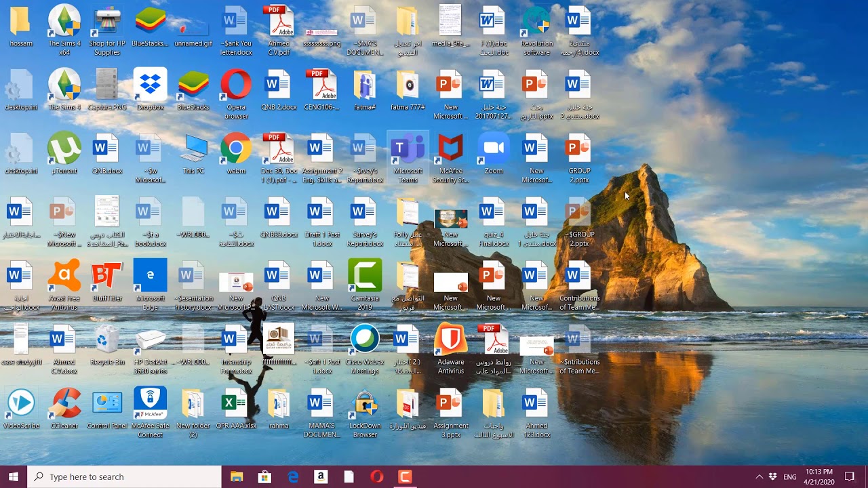Select the case study.jfif file
The width and height of the screenshot is (868, 488).
[x=21, y=345]
